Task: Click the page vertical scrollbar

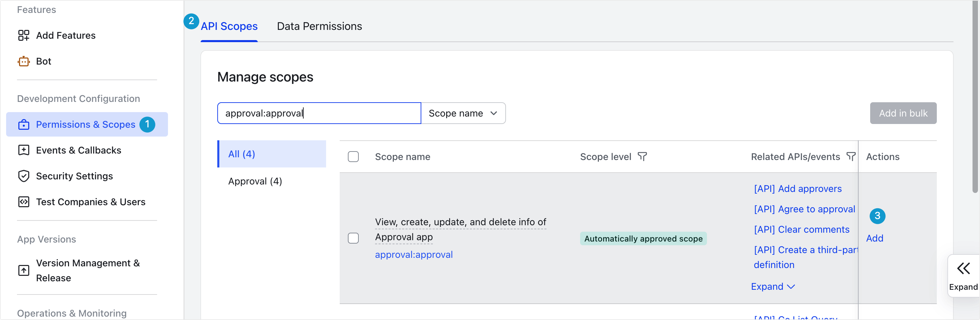Action: pyautogui.click(x=975, y=96)
